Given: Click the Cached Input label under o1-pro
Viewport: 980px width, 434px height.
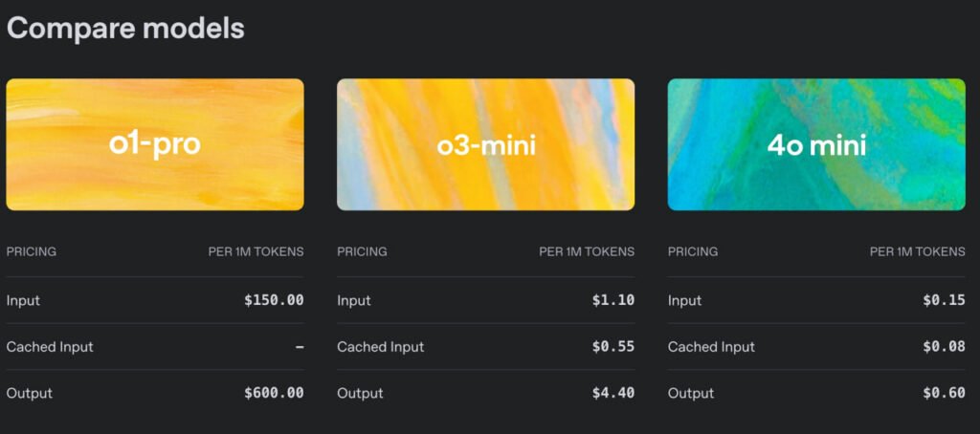Looking at the screenshot, I should [50, 347].
